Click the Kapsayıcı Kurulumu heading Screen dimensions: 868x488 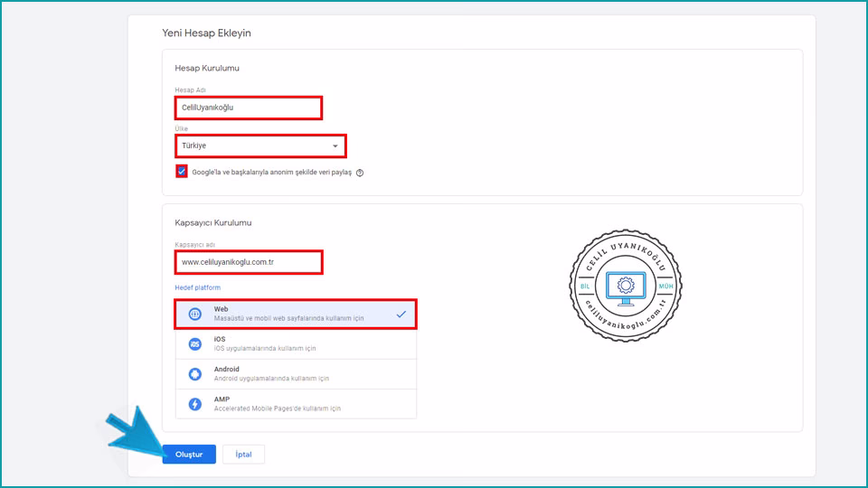tap(213, 222)
